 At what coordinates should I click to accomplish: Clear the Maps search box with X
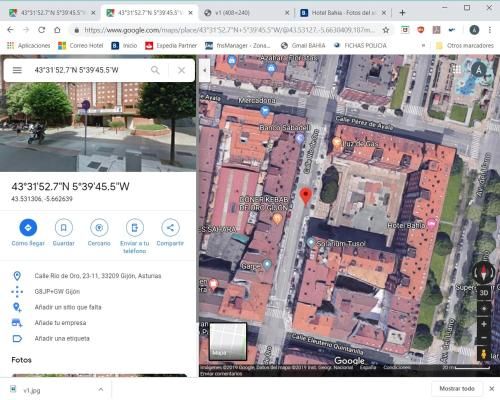(x=181, y=70)
